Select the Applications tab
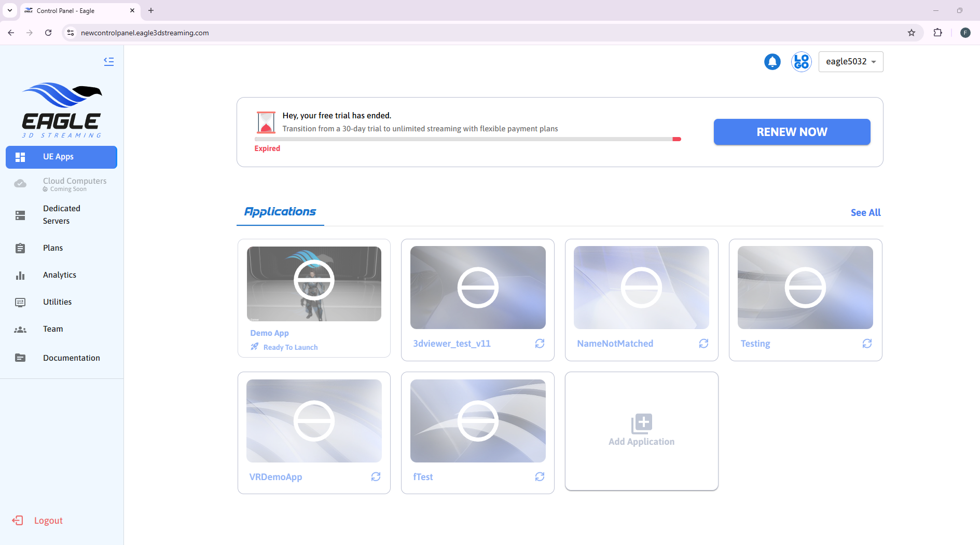The image size is (980, 545). (x=280, y=212)
